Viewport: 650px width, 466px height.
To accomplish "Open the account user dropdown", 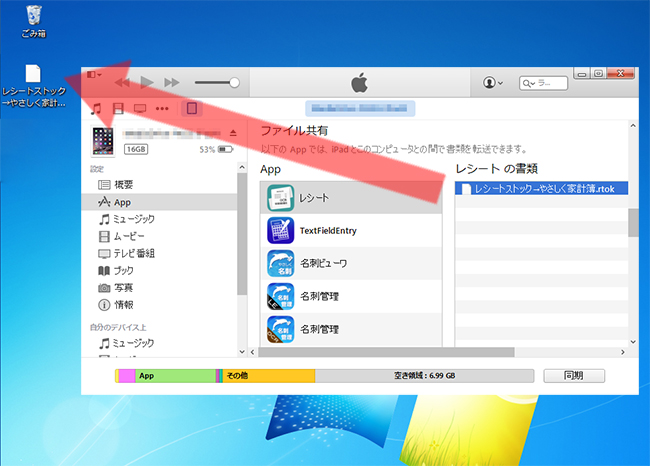I will tap(492, 83).
